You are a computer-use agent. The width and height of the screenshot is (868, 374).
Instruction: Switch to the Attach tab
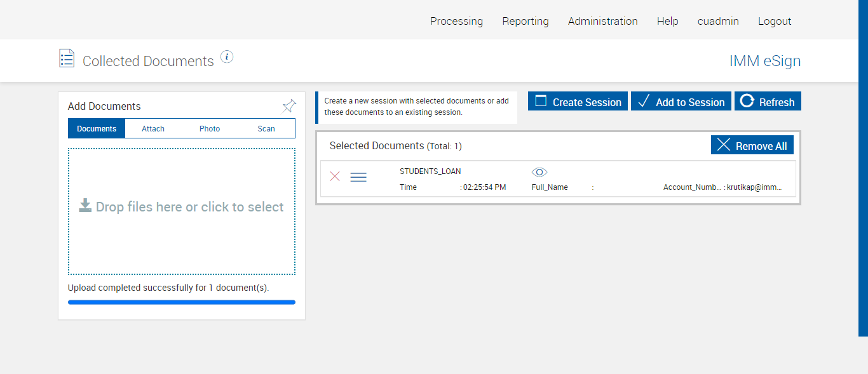pos(153,128)
